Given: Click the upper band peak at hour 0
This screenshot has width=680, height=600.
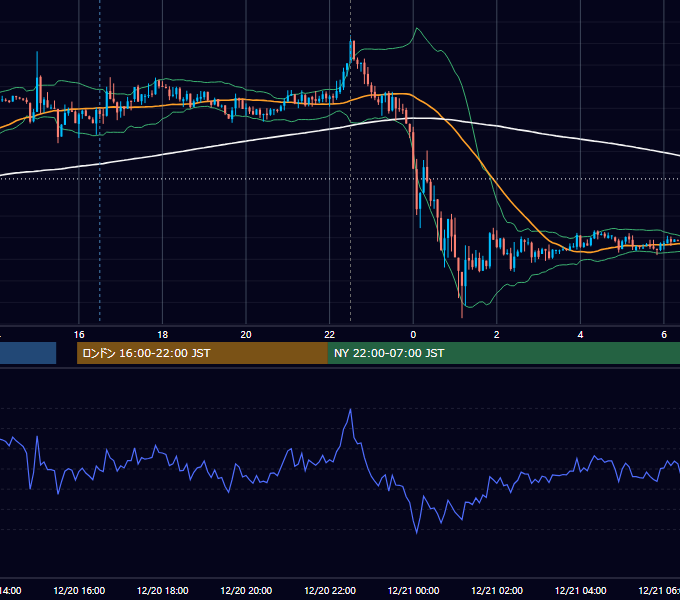Looking at the screenshot, I should coord(417,29).
